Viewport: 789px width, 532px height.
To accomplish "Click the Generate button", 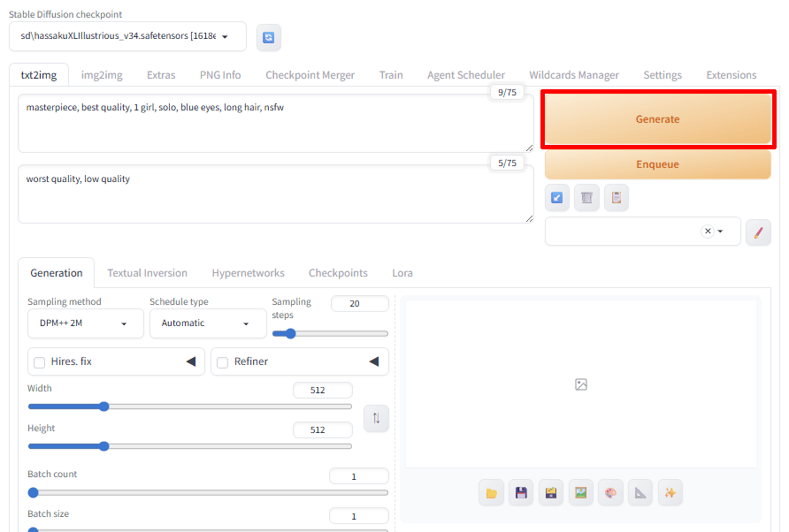I will coord(657,119).
